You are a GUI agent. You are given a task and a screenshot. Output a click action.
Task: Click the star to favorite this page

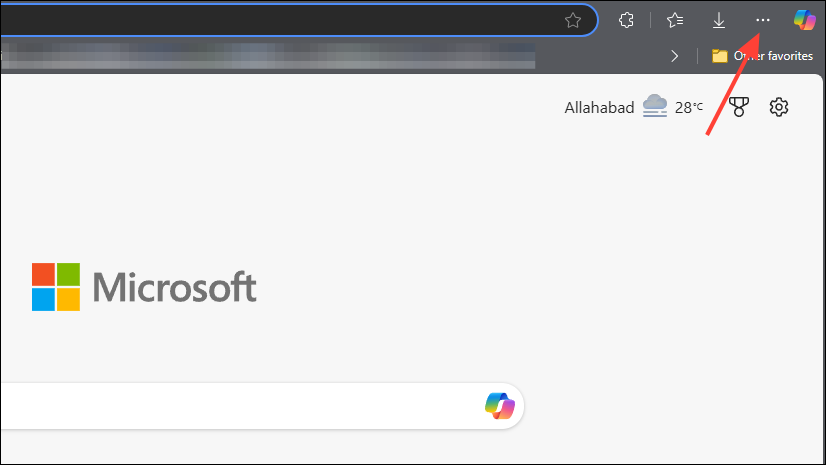point(573,20)
